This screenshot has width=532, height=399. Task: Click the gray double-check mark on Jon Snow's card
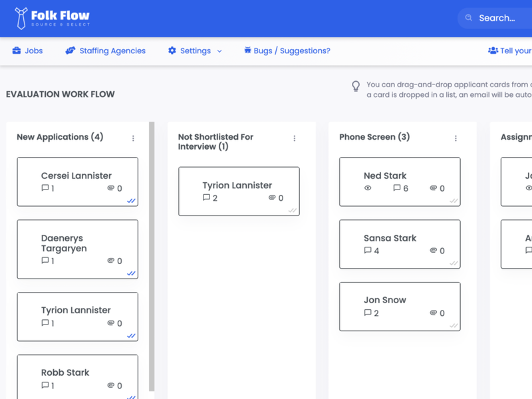[454, 325]
